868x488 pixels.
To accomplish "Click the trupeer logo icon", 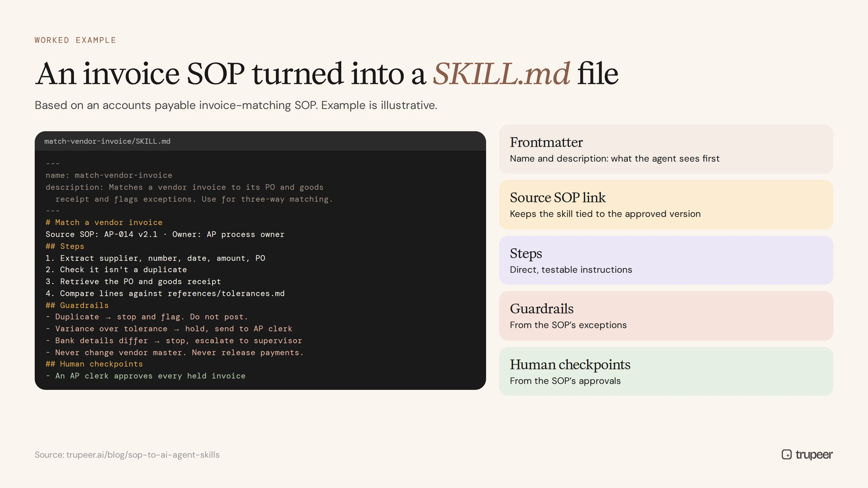I will pos(786,454).
